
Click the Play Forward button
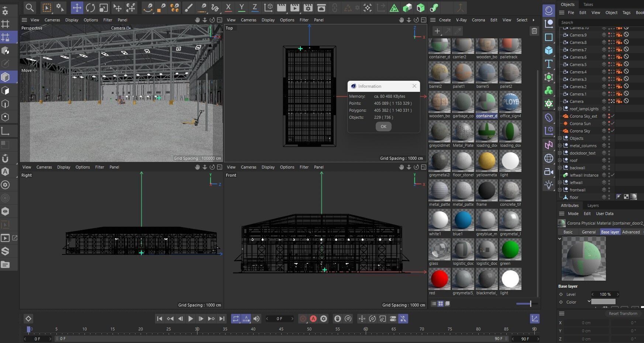click(190, 319)
